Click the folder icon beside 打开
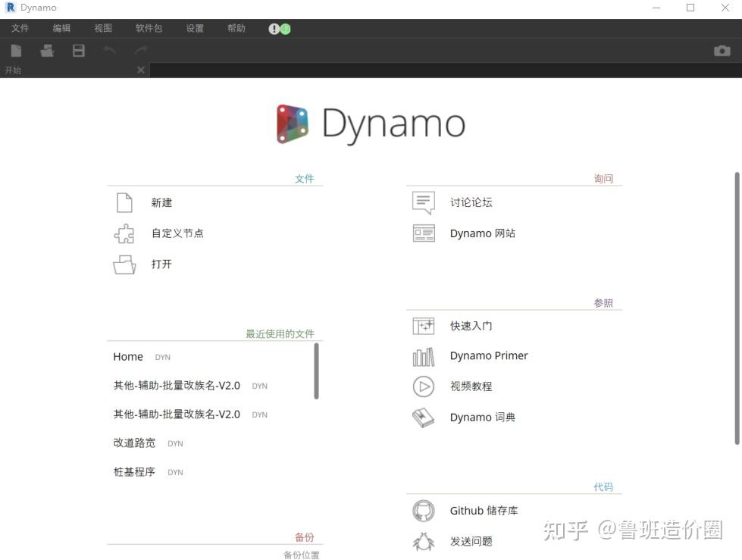The height and width of the screenshot is (560, 742). (124, 264)
